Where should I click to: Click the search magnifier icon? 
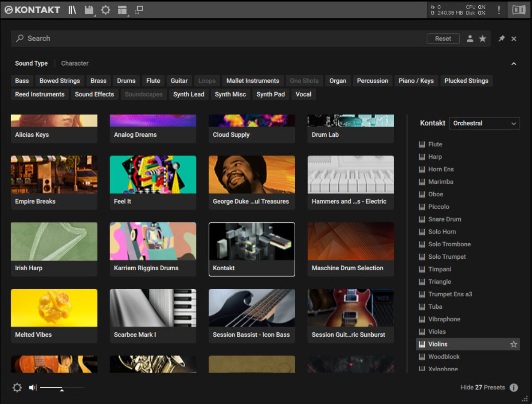(x=20, y=39)
